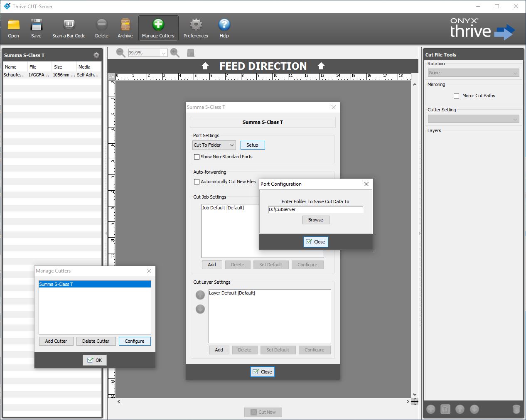Toggle Automatically Cut New Files checkbox
The width and height of the screenshot is (526, 420).
click(x=197, y=182)
